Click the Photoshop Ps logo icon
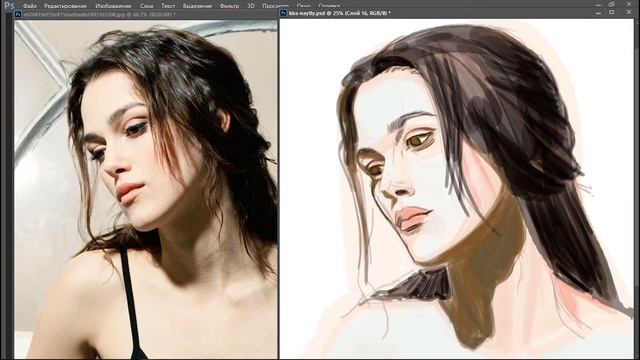 (x=9, y=5)
